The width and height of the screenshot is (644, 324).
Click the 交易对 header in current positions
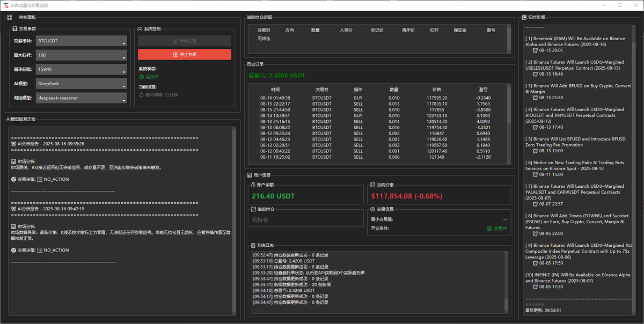(264, 31)
